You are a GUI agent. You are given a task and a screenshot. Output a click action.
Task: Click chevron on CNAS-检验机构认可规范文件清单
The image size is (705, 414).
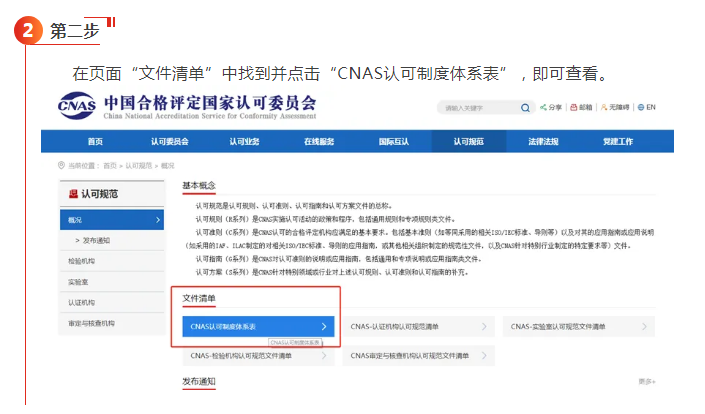[324, 356]
